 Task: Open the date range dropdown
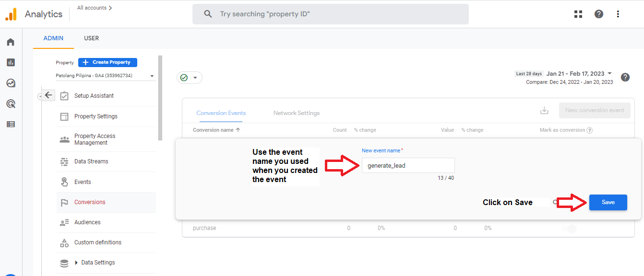tap(609, 73)
